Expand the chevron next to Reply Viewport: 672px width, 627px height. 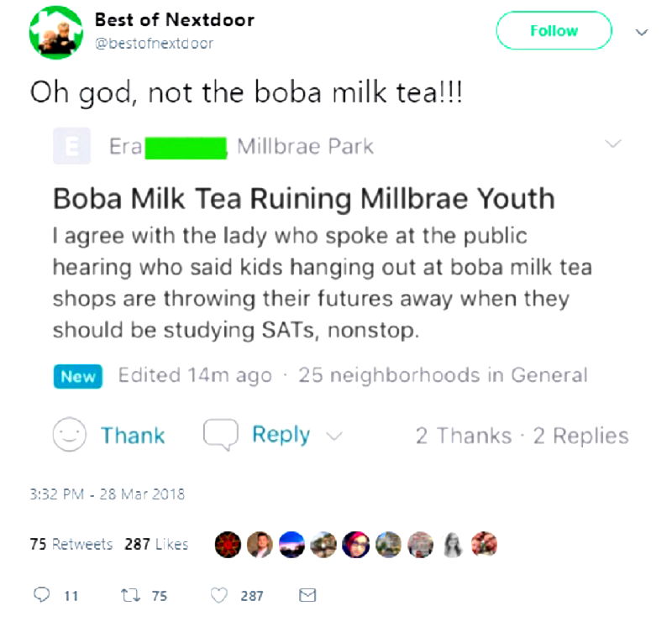(333, 436)
